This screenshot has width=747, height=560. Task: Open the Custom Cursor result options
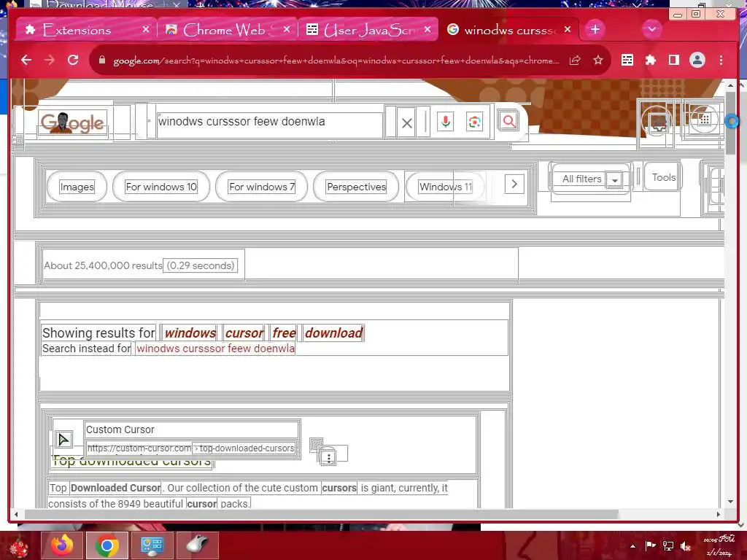coord(328,458)
